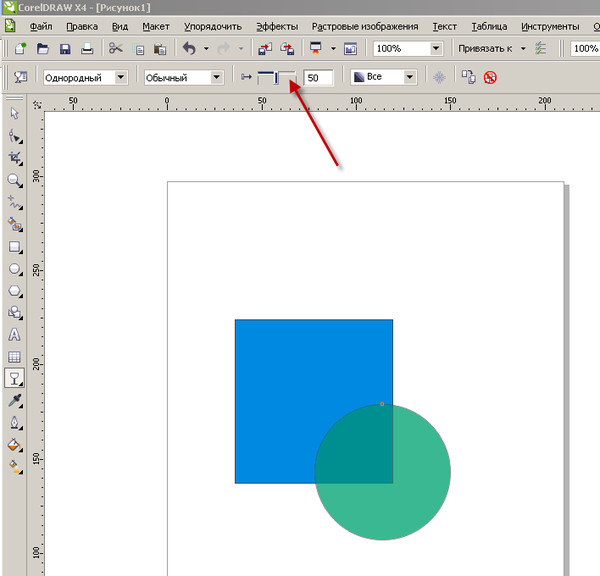
Task: Open the Эффекты menu
Action: pos(277,26)
